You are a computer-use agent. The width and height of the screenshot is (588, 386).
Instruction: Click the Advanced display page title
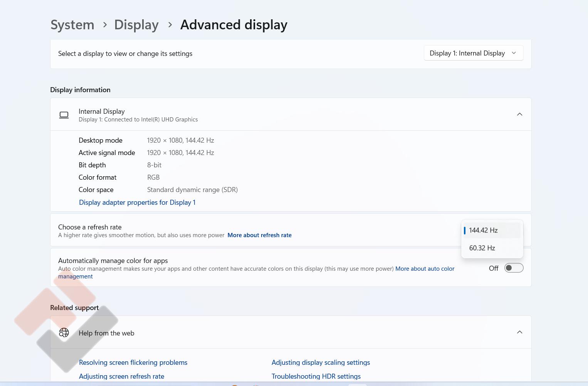(x=234, y=25)
